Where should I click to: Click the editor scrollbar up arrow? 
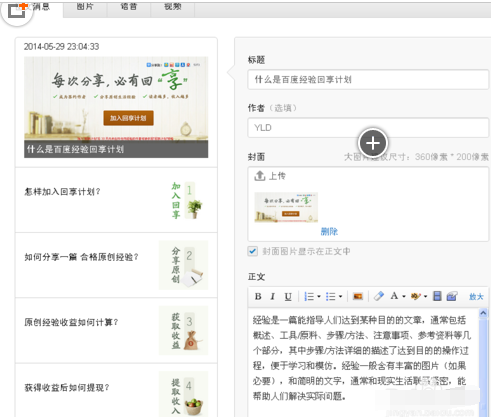pos(483,313)
